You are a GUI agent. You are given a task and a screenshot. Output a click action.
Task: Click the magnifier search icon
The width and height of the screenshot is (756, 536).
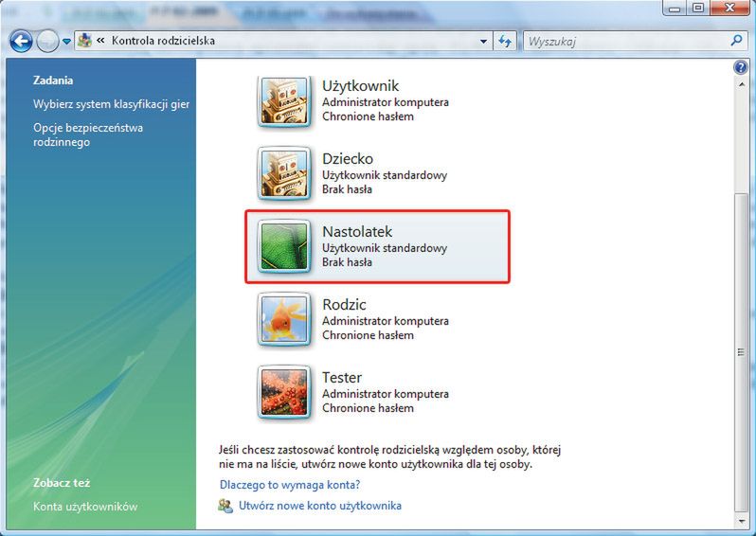736,41
